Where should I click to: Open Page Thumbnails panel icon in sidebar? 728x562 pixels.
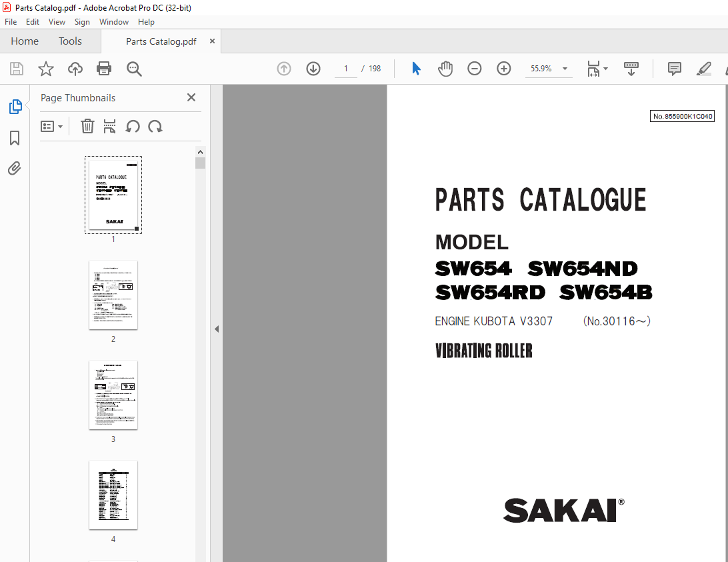[15, 107]
